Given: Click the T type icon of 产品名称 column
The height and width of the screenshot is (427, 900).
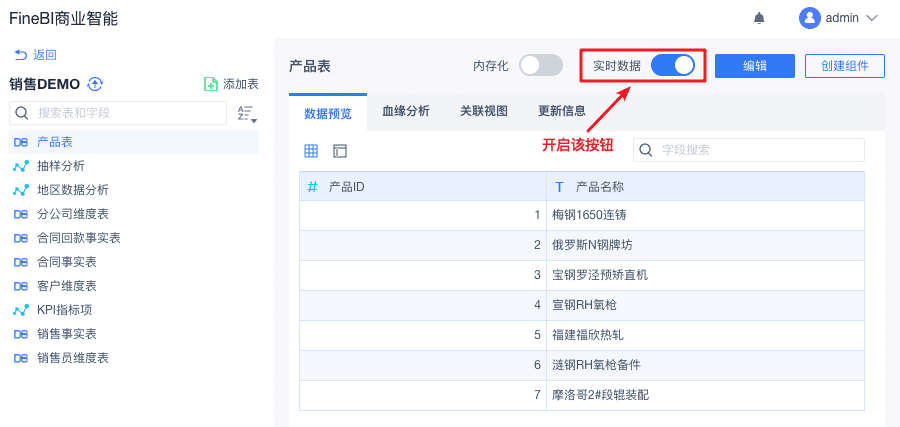Looking at the screenshot, I should click(559, 187).
